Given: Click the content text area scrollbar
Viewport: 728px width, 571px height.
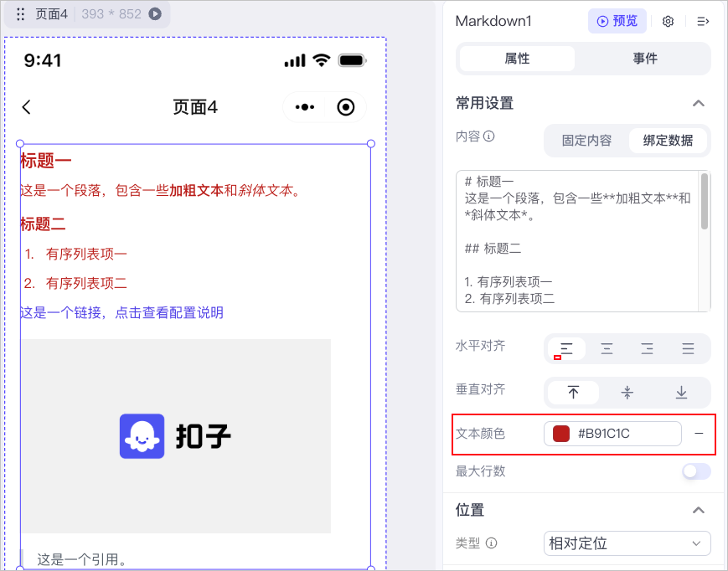Looking at the screenshot, I should click(x=705, y=201).
